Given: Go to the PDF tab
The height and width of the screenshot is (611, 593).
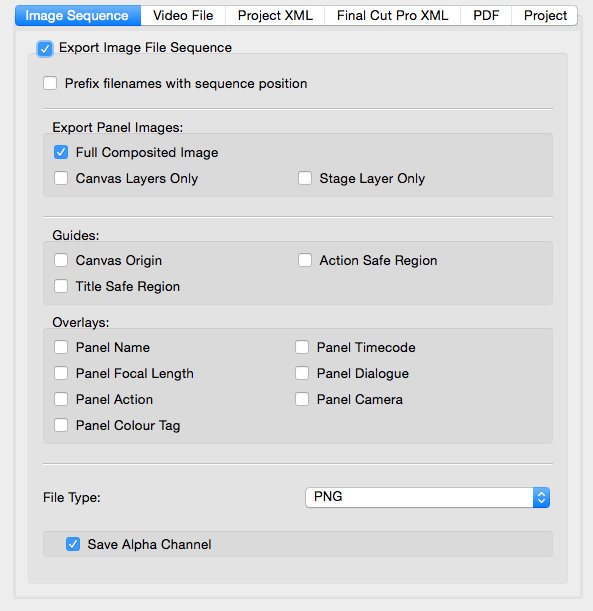Looking at the screenshot, I should 486,16.
